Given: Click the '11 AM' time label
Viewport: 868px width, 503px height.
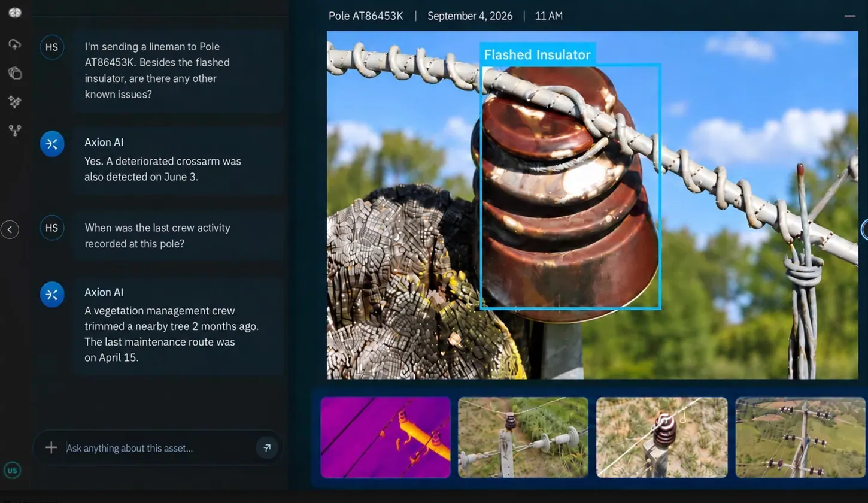Looking at the screenshot, I should 548,16.
